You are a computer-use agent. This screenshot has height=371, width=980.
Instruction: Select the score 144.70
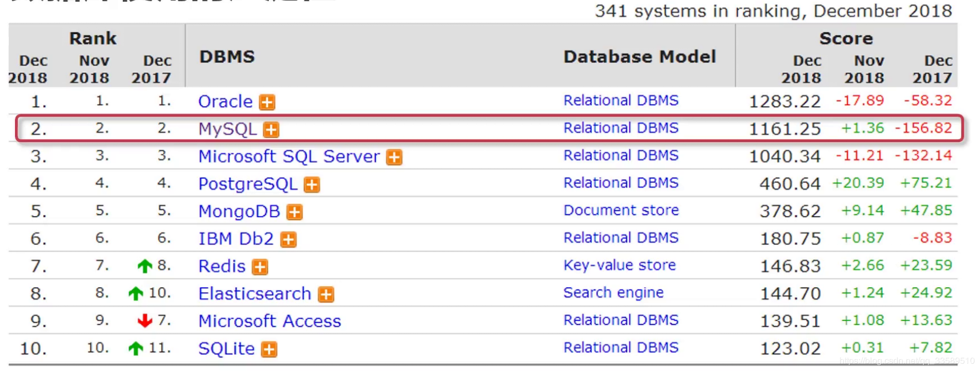(790, 294)
